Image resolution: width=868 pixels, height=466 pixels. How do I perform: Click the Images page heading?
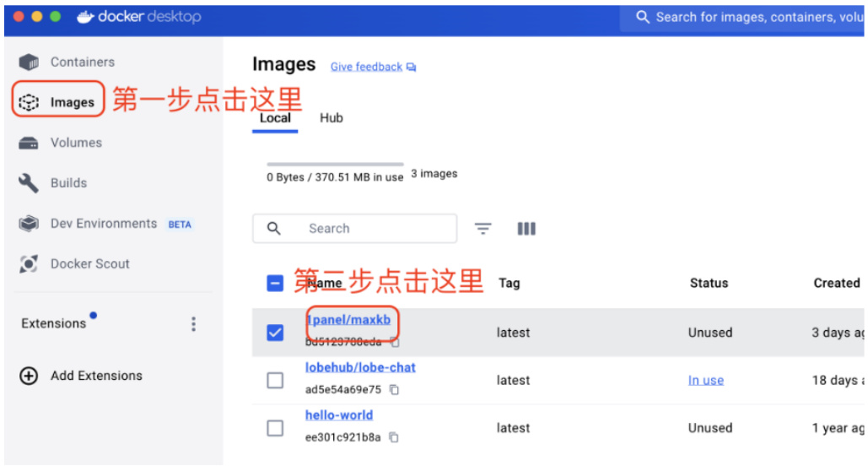(x=284, y=64)
